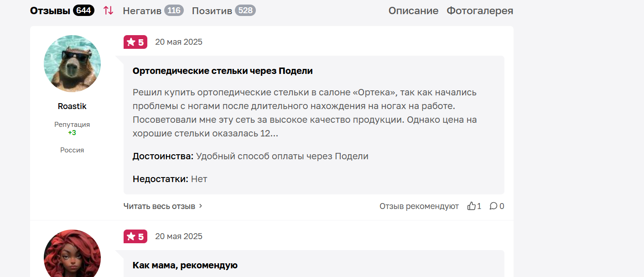Click 'Россия' under Roastik's profile
The width and height of the screenshot is (644, 277).
(x=72, y=150)
